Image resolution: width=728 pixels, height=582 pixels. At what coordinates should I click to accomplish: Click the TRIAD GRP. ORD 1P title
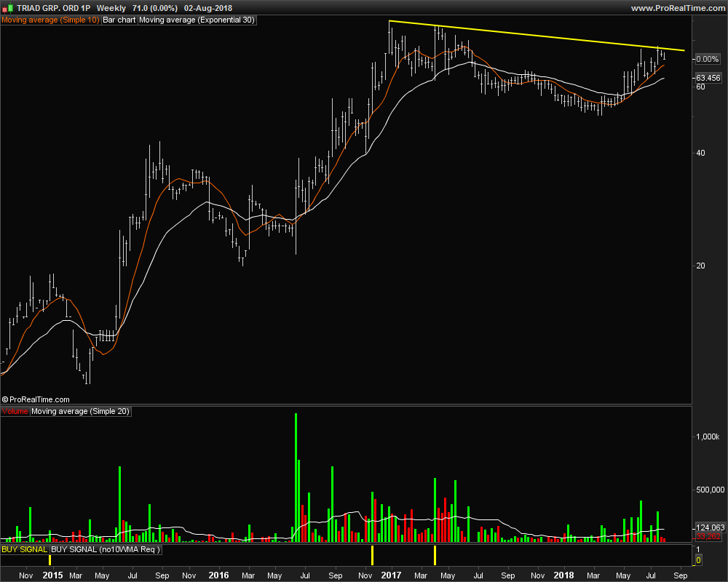53,8
